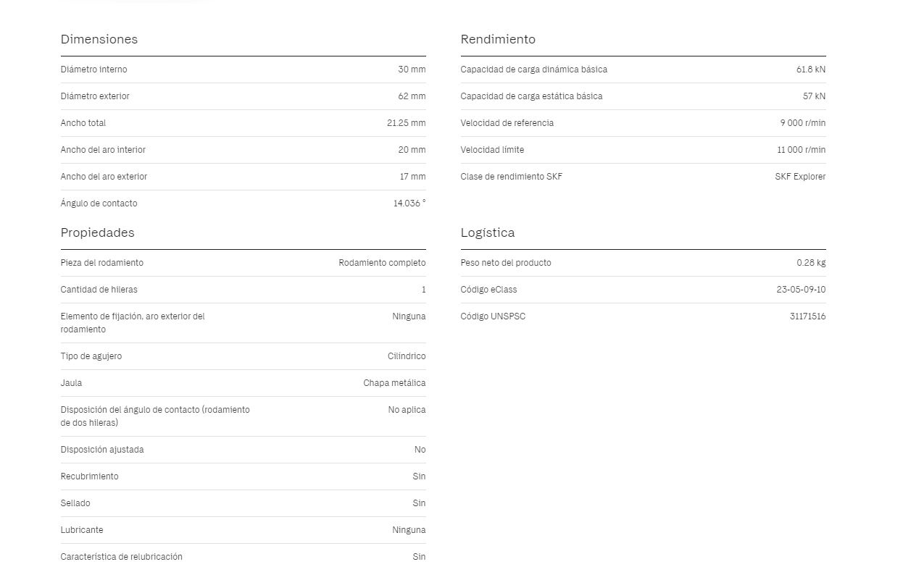Click the Ancho total 21.25 mm value
Viewport: 911px width, 588px height.
click(407, 123)
